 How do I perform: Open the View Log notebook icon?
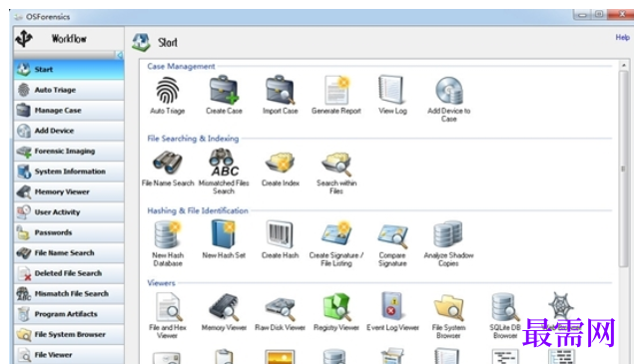(391, 90)
